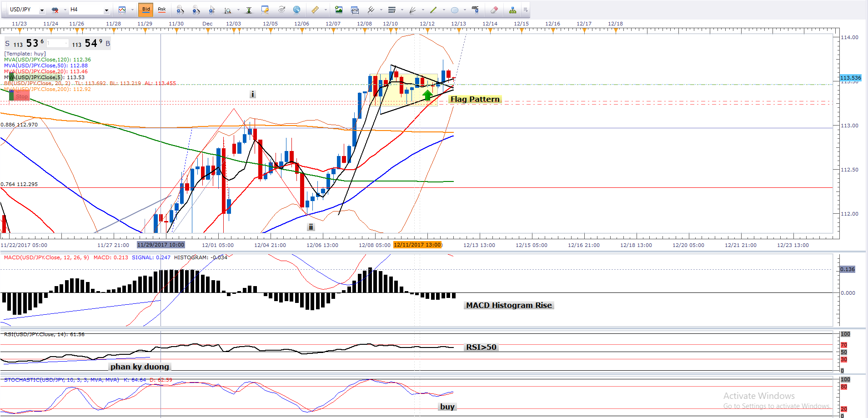Open the H4 timeframe dropdown
Screen dimensions: 868x418
tap(106, 10)
